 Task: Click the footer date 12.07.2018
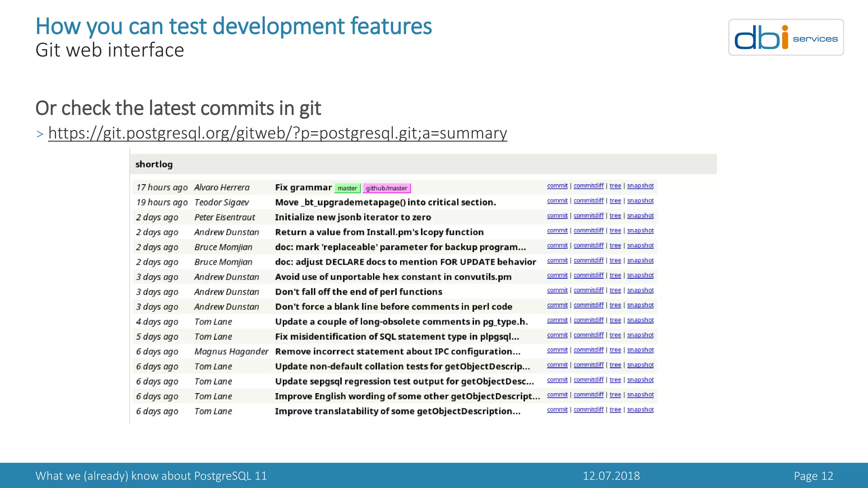pyautogui.click(x=611, y=476)
